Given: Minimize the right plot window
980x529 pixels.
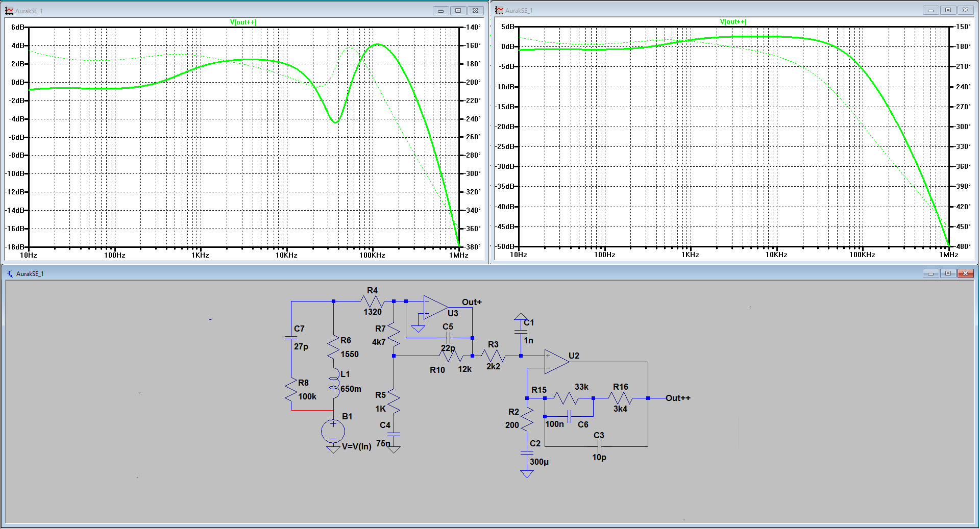Looking at the screenshot, I should [x=930, y=10].
